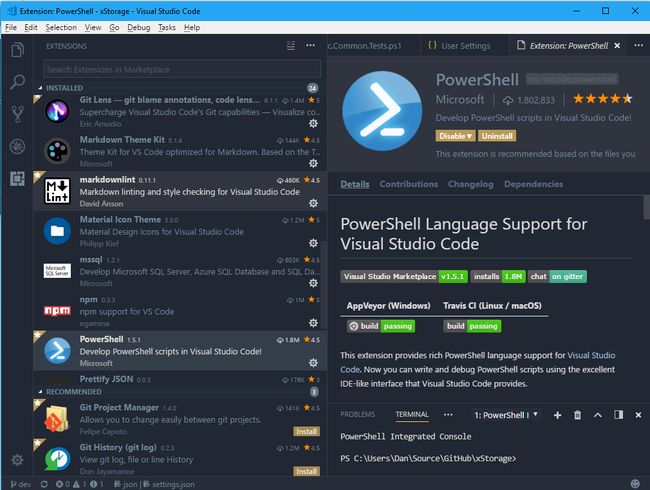The width and height of the screenshot is (650, 490).
Task: Open the Search view in activity bar
Action: coord(17,82)
